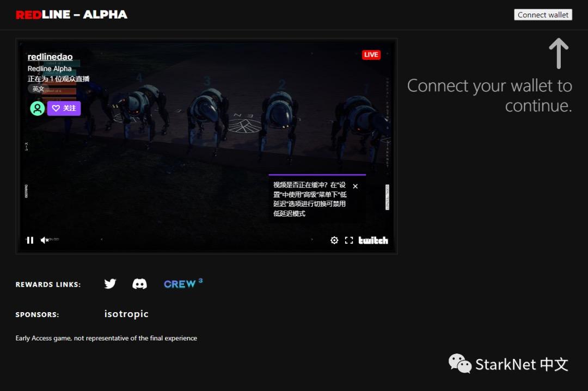Click the 英文 language tag
588x391 pixels.
coord(38,89)
